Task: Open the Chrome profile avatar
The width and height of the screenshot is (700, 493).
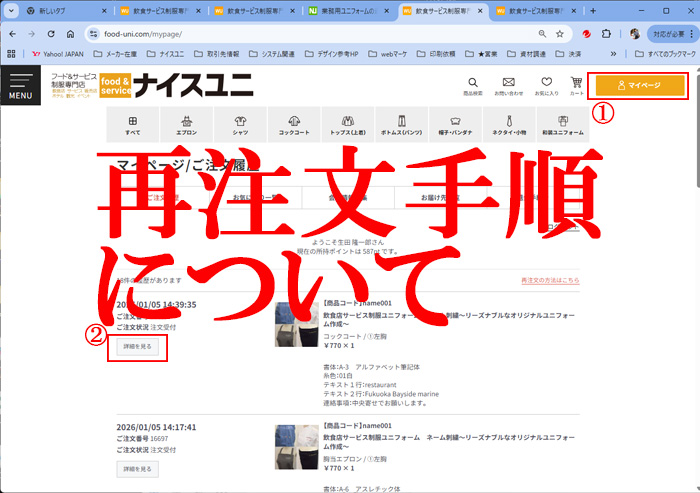Action: tap(635, 34)
